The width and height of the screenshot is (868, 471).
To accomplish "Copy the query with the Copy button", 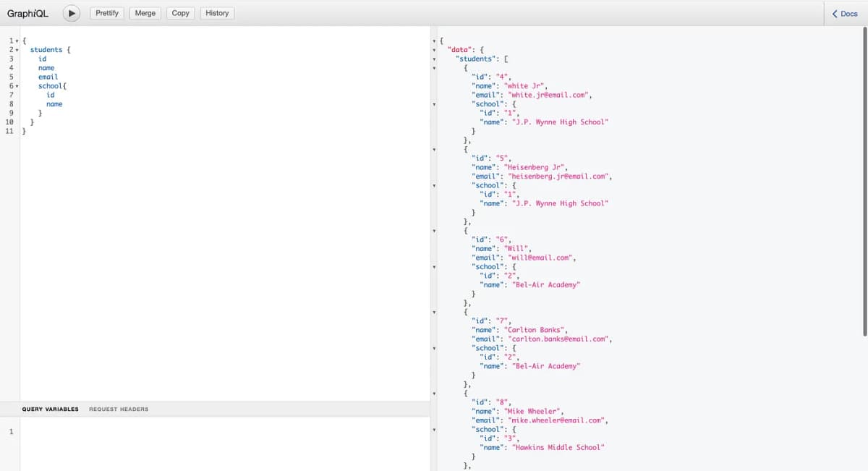I will click(x=181, y=13).
